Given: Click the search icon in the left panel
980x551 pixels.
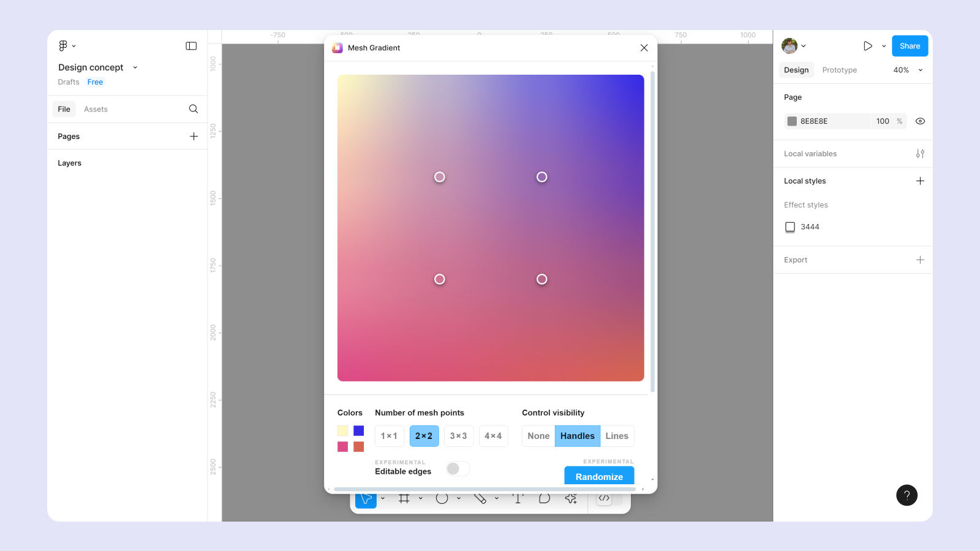Looking at the screenshot, I should (193, 109).
